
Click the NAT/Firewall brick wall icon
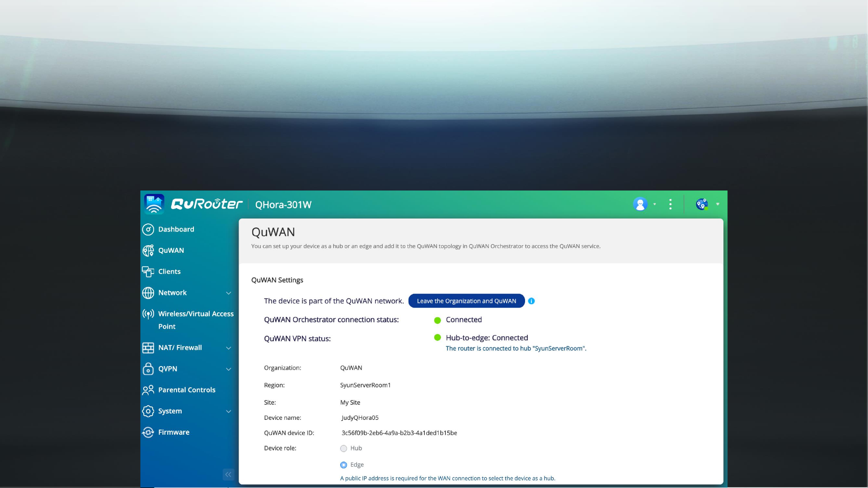coord(148,348)
